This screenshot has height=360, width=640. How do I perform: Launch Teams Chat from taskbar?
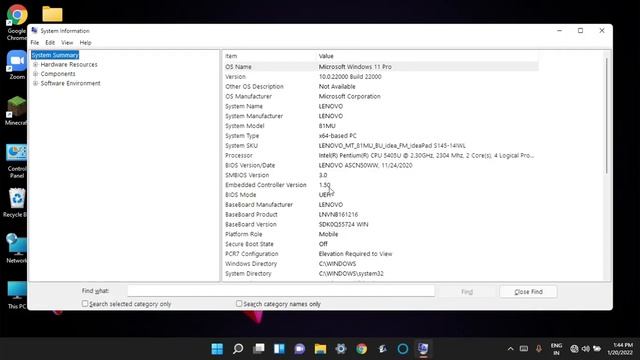(300, 349)
